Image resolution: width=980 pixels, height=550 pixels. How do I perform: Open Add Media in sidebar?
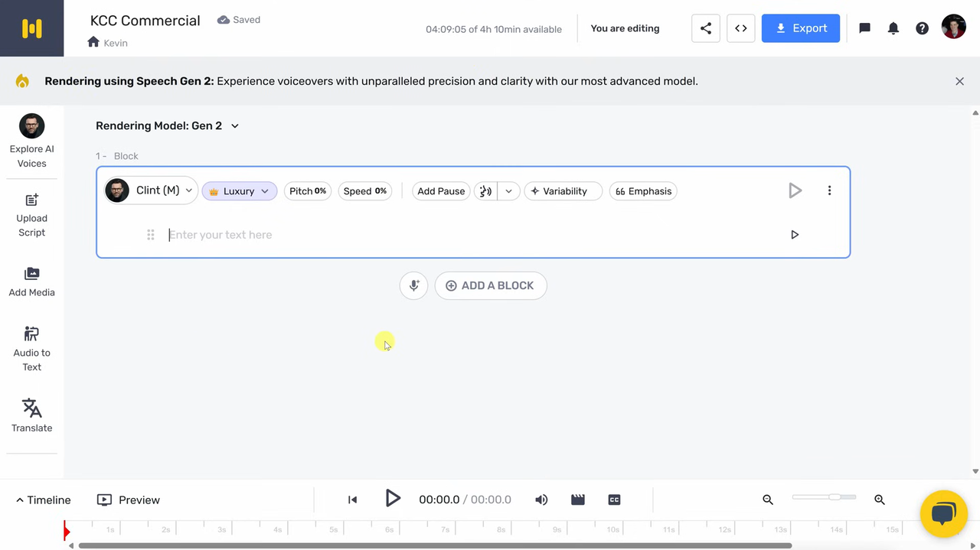[31, 282]
